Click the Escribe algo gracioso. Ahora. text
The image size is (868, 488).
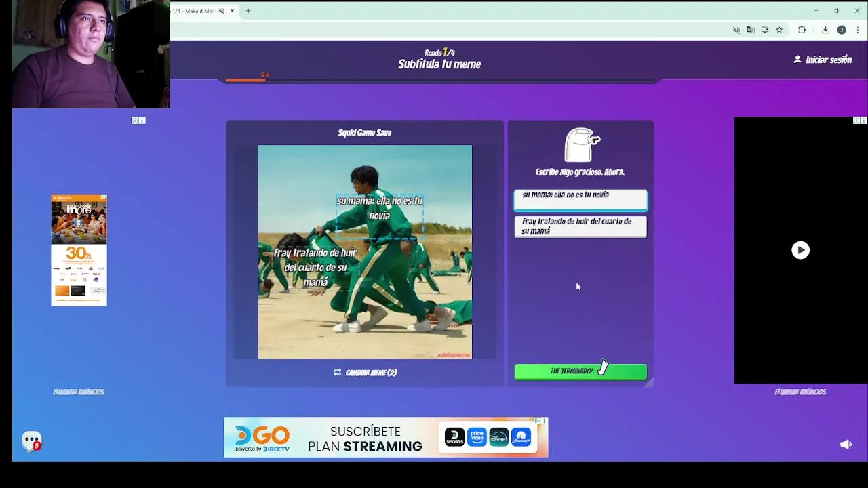[x=580, y=172]
